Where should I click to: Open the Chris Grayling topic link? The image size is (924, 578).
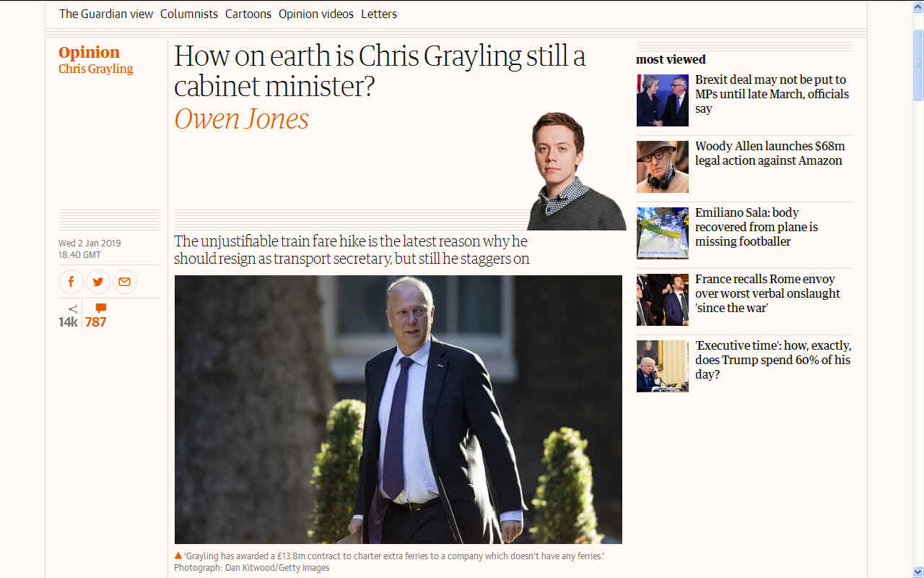(x=96, y=69)
